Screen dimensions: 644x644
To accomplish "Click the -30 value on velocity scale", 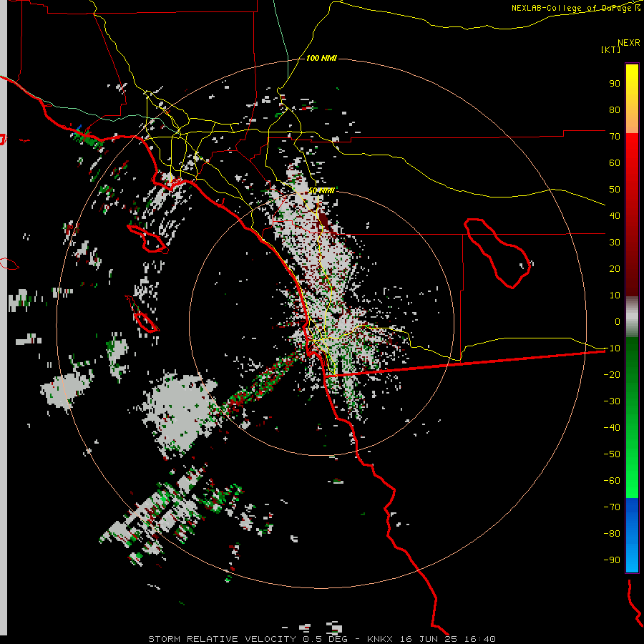I will [612, 401].
